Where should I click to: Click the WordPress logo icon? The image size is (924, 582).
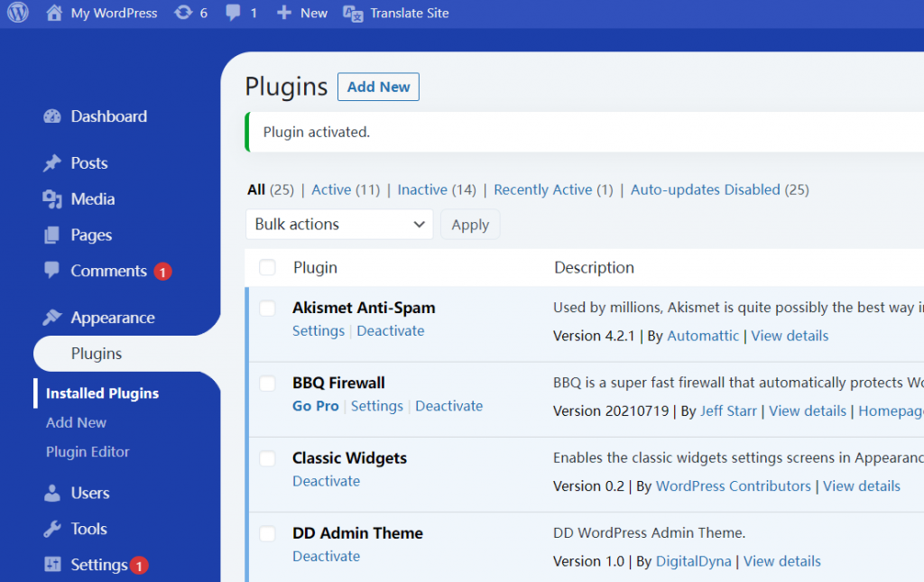[18, 13]
